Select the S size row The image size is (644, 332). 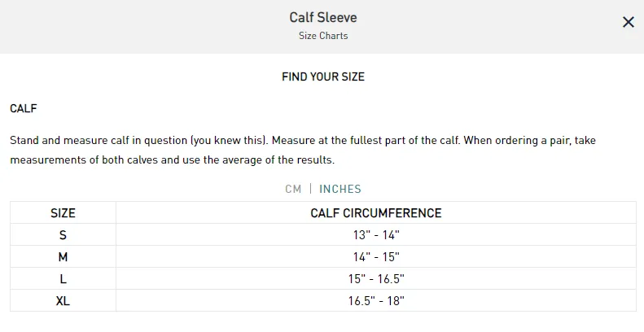(x=323, y=234)
